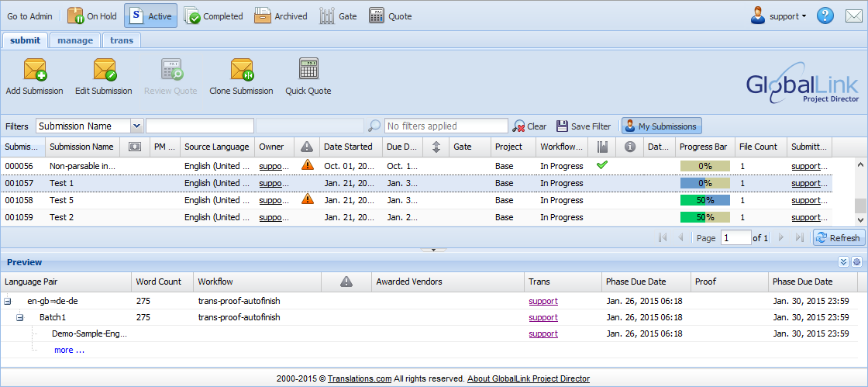
Task: Open the Submission Name filter dropdown
Action: point(137,126)
